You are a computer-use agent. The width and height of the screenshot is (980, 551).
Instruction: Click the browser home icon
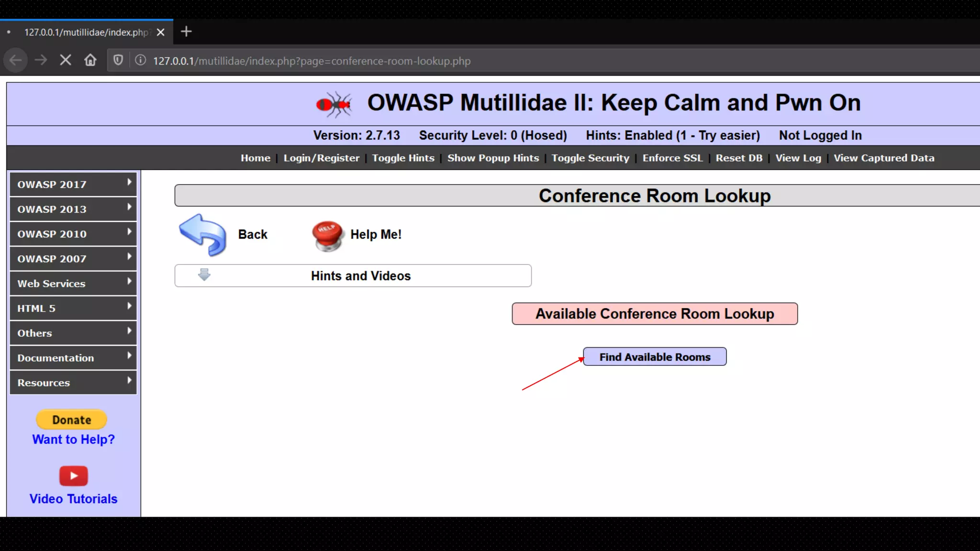(x=90, y=60)
